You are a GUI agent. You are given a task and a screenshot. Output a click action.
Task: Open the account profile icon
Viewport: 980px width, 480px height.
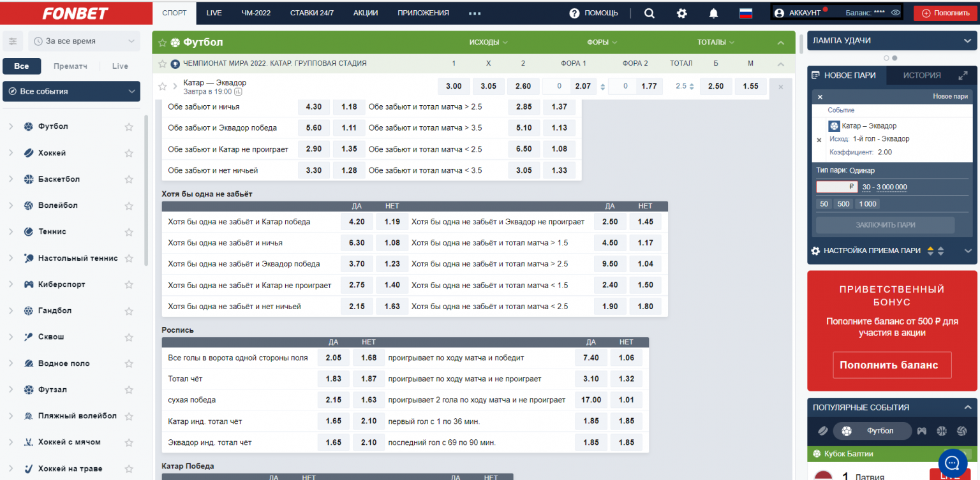(x=778, y=13)
